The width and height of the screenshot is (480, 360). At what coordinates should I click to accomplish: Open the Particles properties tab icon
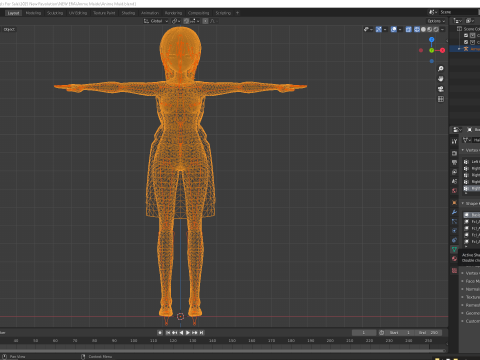click(454, 221)
